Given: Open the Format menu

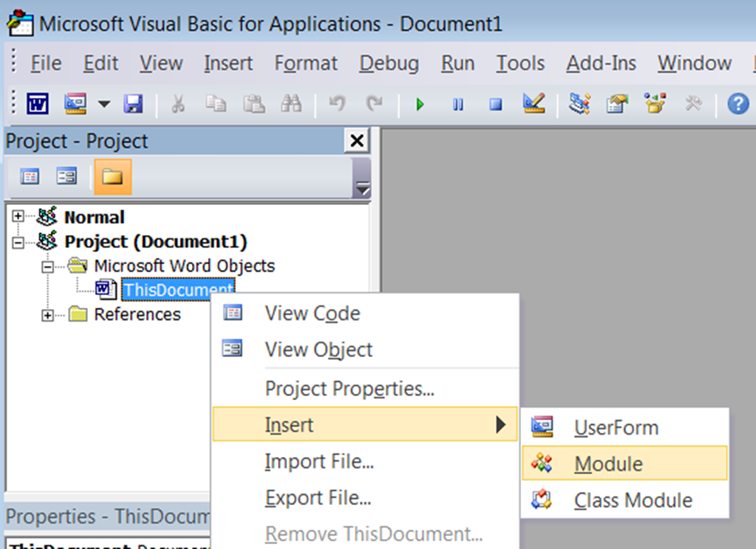Looking at the screenshot, I should [306, 63].
